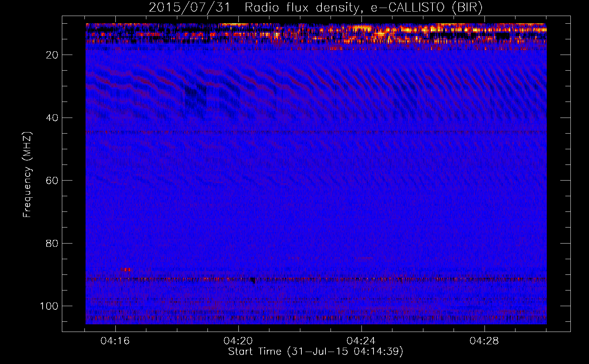Select the 80 MHz frequency tick label
The width and height of the screenshot is (589, 364).
click(52, 244)
